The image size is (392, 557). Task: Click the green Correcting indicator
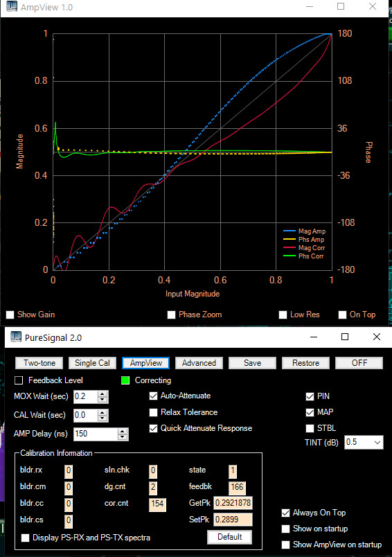pyautogui.click(x=125, y=380)
